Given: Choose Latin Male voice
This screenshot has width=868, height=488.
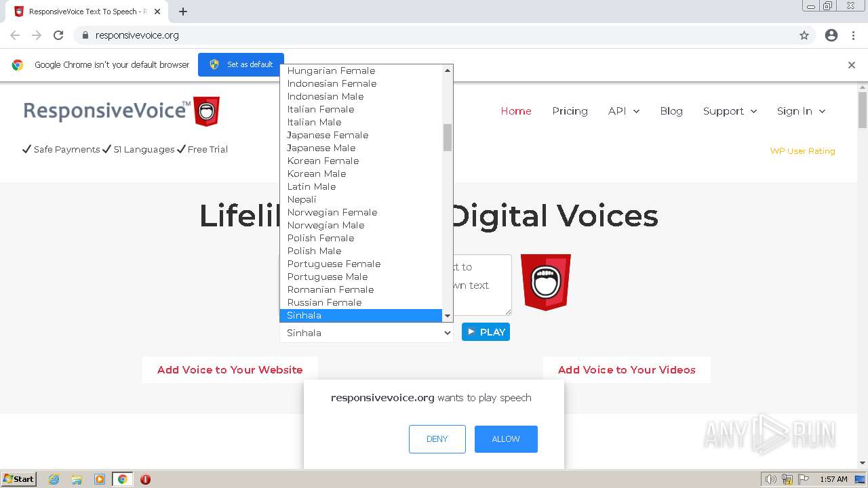Looking at the screenshot, I should pyautogui.click(x=361, y=186).
